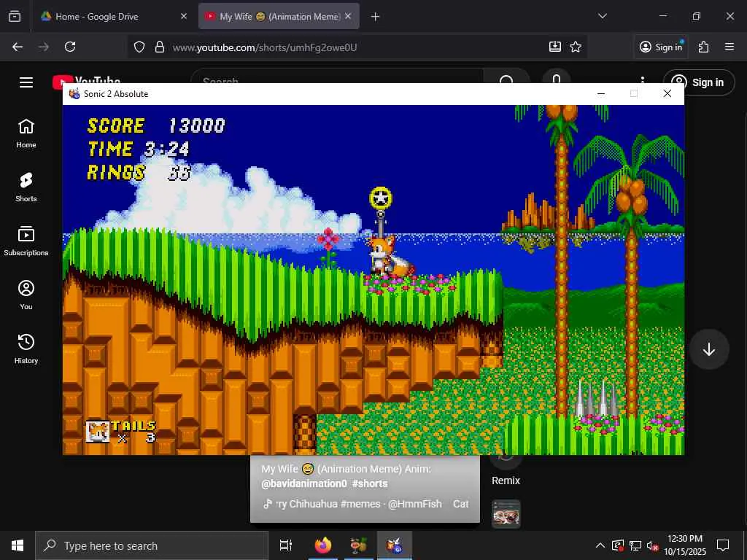Bookmark this page with the star
This screenshot has height=560, width=747.
click(576, 47)
